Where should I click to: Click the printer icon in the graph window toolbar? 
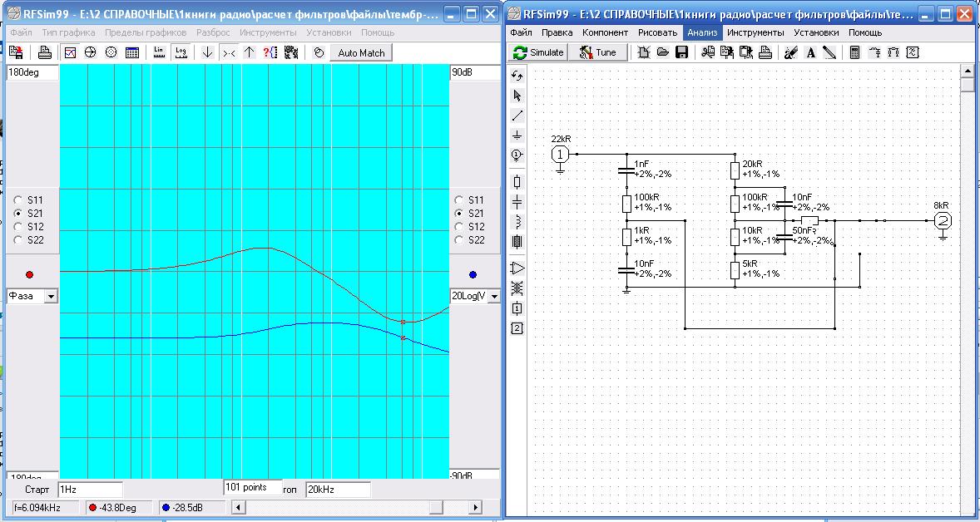(45, 52)
